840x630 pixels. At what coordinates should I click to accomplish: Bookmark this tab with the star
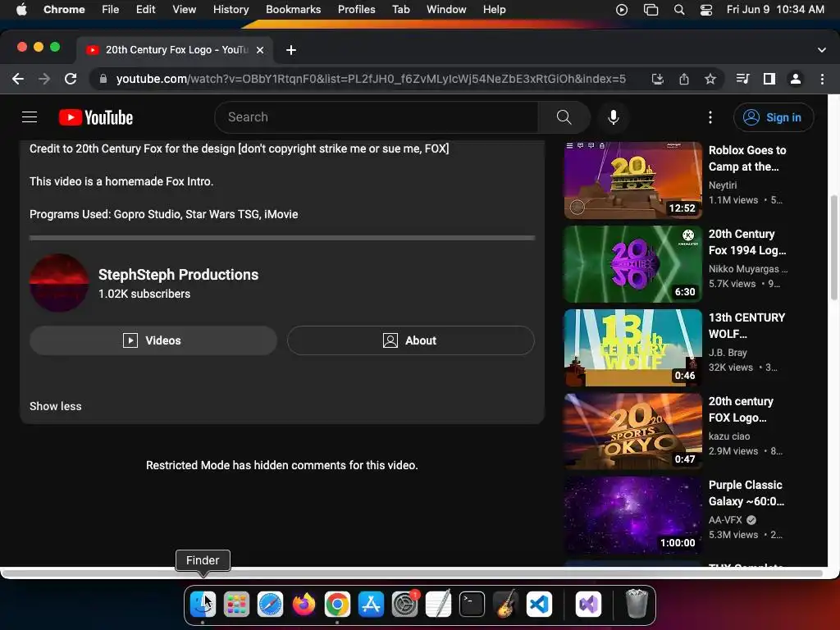tap(710, 79)
